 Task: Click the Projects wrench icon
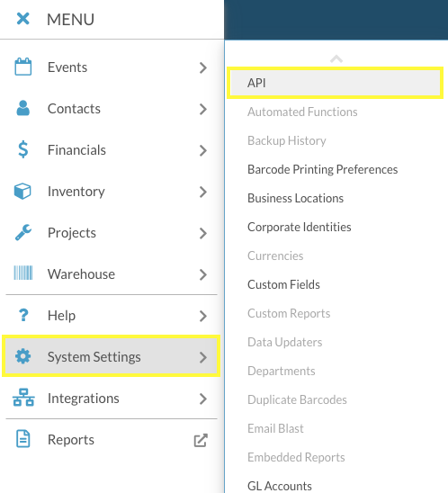coord(23,232)
